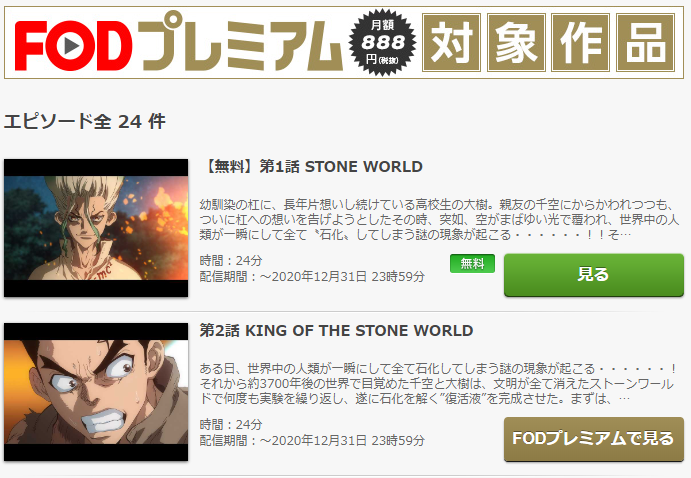Click episode 2 配信期間 date text

point(312,441)
